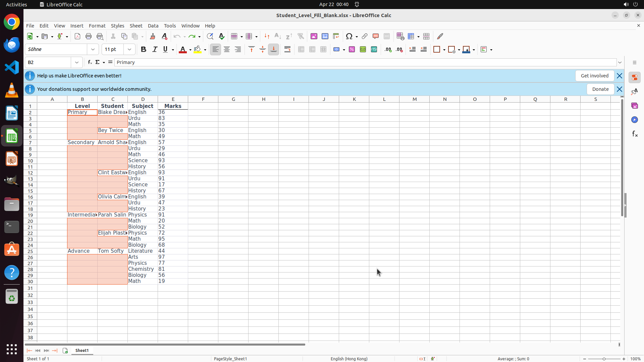Click the Sort Ascending icon
This screenshot has width=644, height=362.
tap(278, 36)
